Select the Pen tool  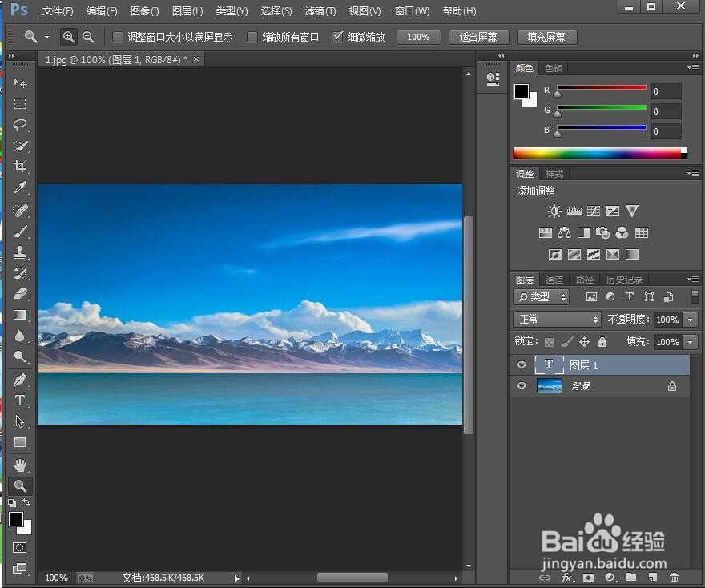20,380
